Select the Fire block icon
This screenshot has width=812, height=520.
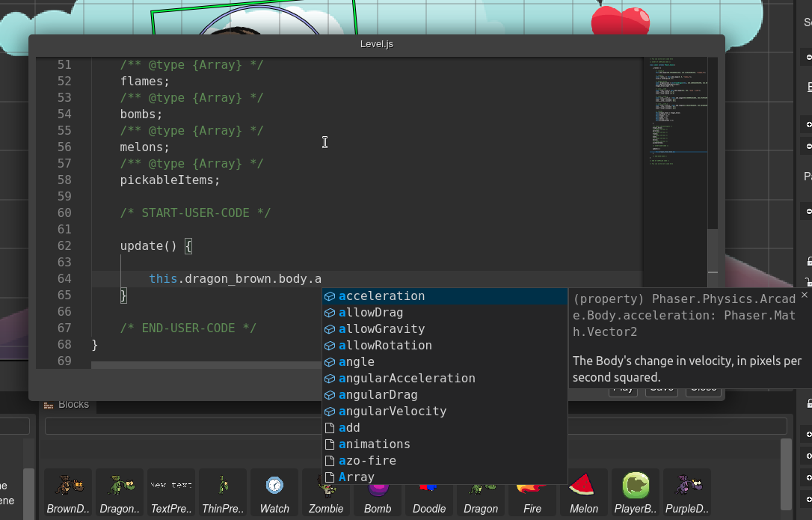(532, 492)
